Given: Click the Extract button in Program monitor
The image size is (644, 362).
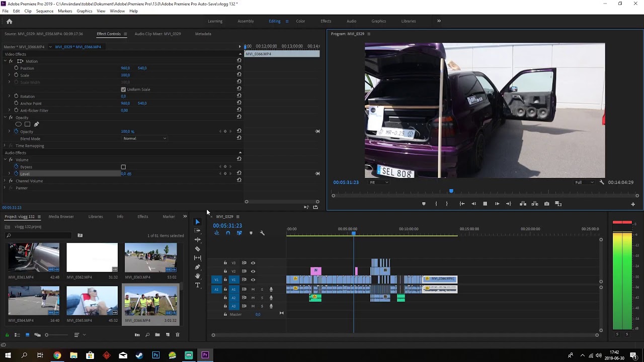Looking at the screenshot, I should tap(534, 204).
